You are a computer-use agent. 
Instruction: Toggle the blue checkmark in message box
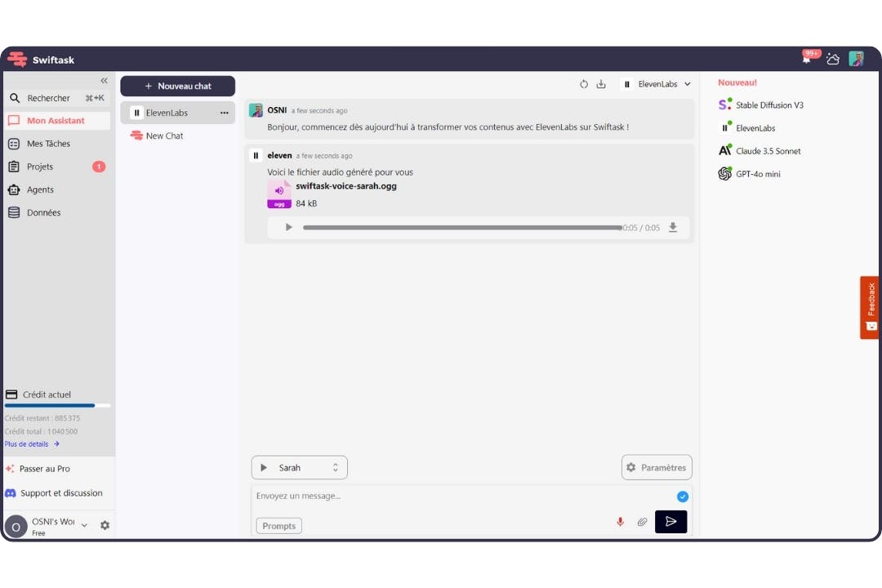click(682, 497)
